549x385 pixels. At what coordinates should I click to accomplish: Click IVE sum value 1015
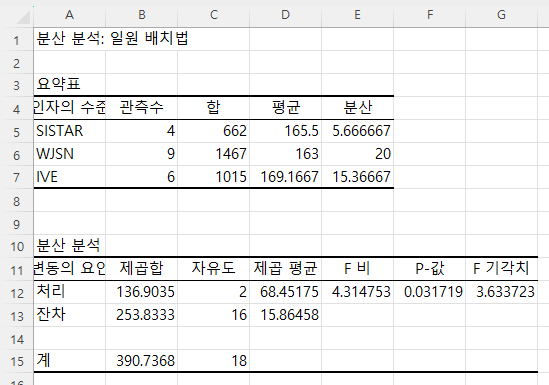point(214,177)
